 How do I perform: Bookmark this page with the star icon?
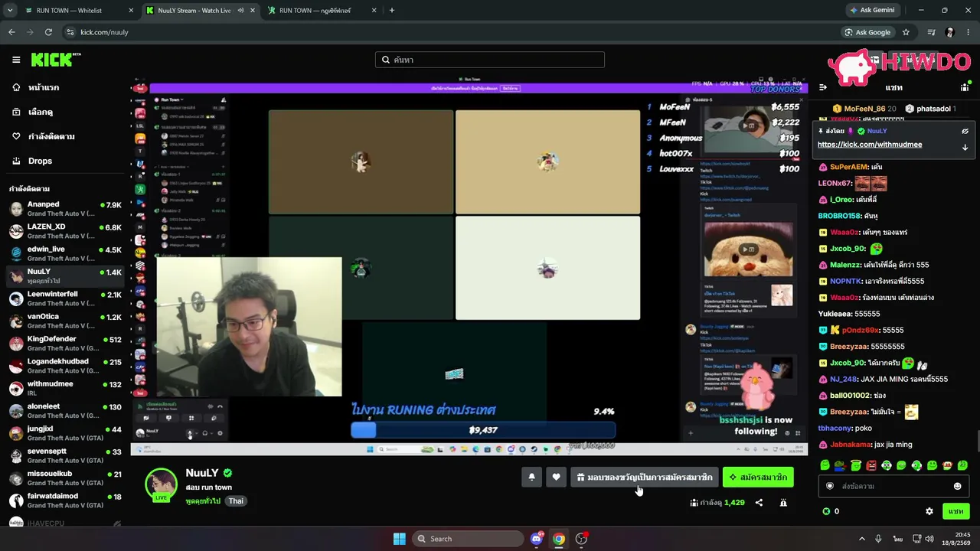pos(906,32)
